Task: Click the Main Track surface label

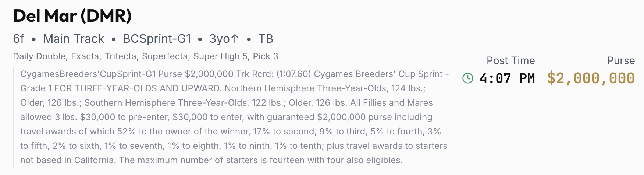Action: click(74, 39)
